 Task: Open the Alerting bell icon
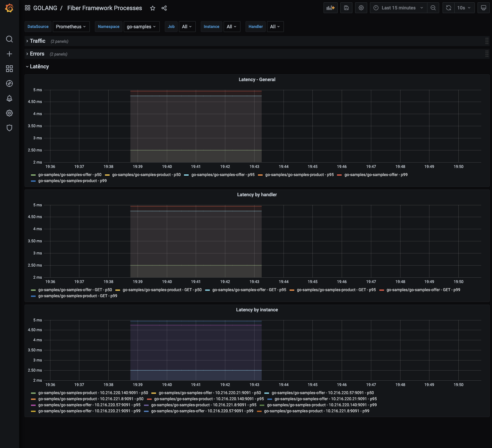click(x=9, y=98)
